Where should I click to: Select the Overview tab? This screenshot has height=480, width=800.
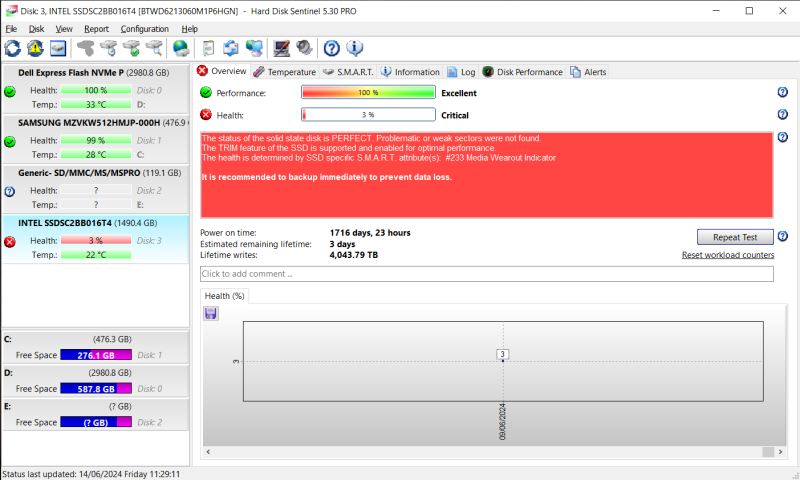(x=222, y=71)
